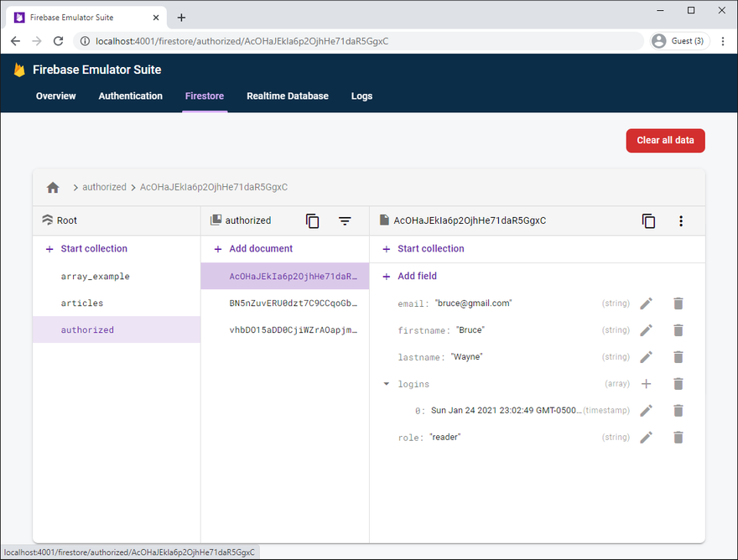Open the document three-dot options menu

681,220
